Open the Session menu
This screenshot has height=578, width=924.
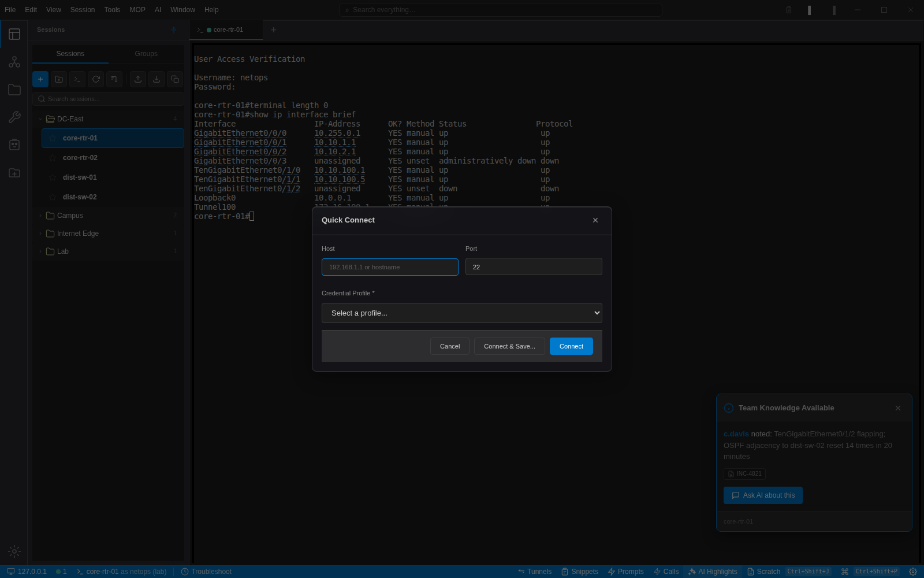83,10
